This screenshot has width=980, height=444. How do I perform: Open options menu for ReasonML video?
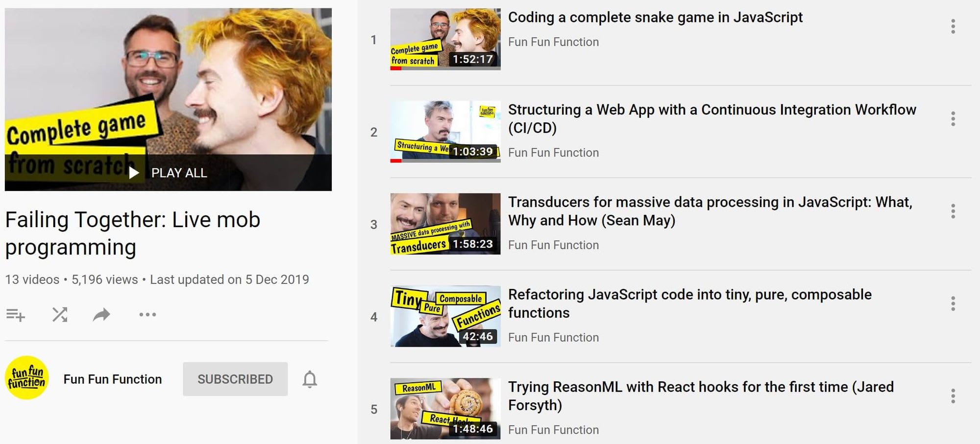953,396
